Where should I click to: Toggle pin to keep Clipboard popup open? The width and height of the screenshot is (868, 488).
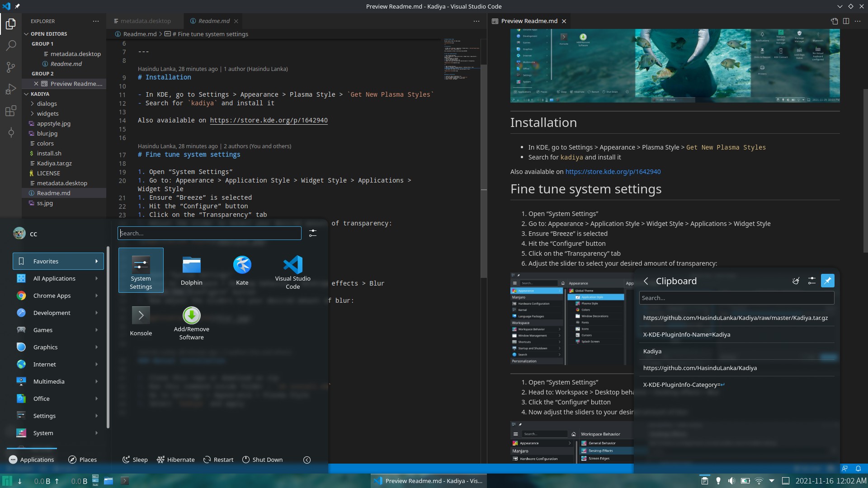click(827, 281)
